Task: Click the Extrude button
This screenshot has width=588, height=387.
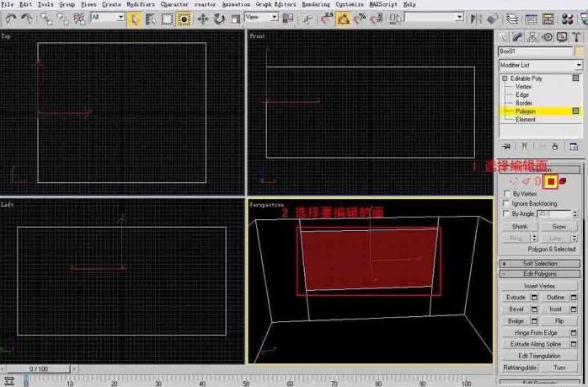Action: pyautogui.click(x=516, y=298)
